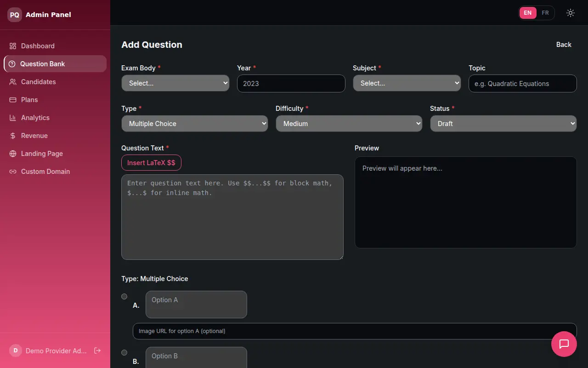Click the Candidates people icon

[x=13, y=82]
